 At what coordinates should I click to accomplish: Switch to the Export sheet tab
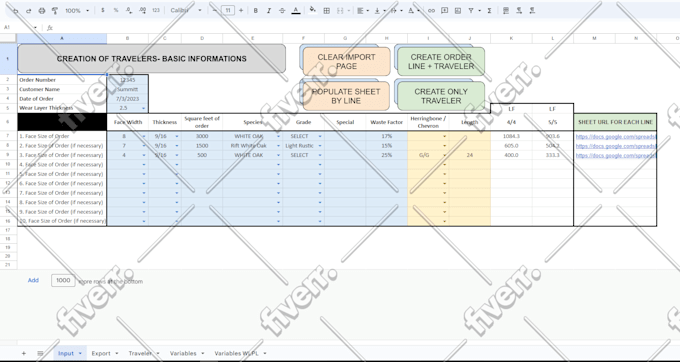105,353
